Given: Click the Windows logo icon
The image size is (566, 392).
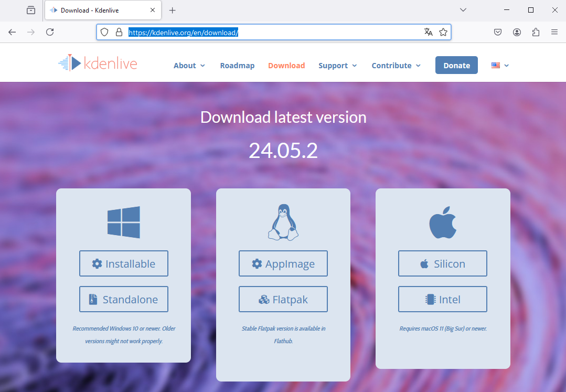Looking at the screenshot, I should pyautogui.click(x=123, y=222).
